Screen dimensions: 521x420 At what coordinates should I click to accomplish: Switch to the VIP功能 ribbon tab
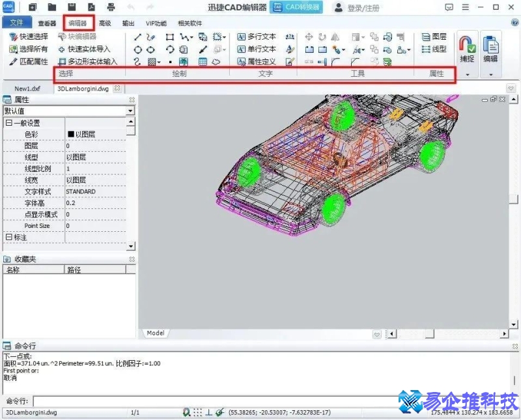pyautogui.click(x=156, y=23)
